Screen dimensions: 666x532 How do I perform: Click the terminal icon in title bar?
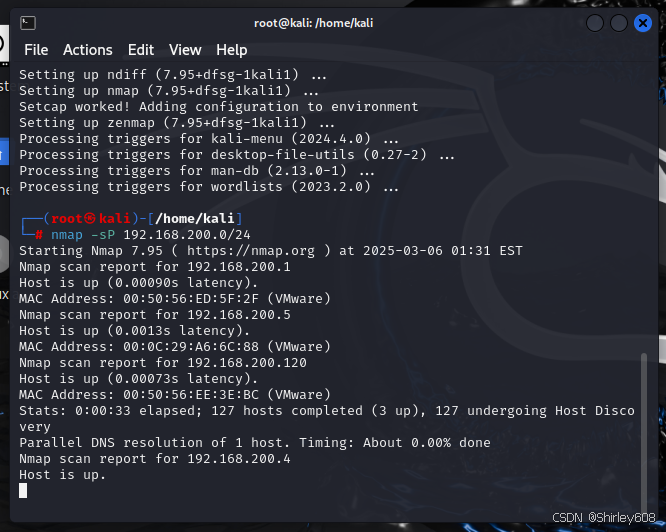pos(28,23)
